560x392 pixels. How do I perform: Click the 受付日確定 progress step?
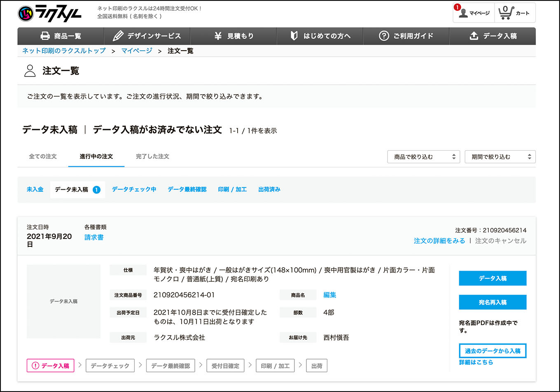click(x=225, y=366)
